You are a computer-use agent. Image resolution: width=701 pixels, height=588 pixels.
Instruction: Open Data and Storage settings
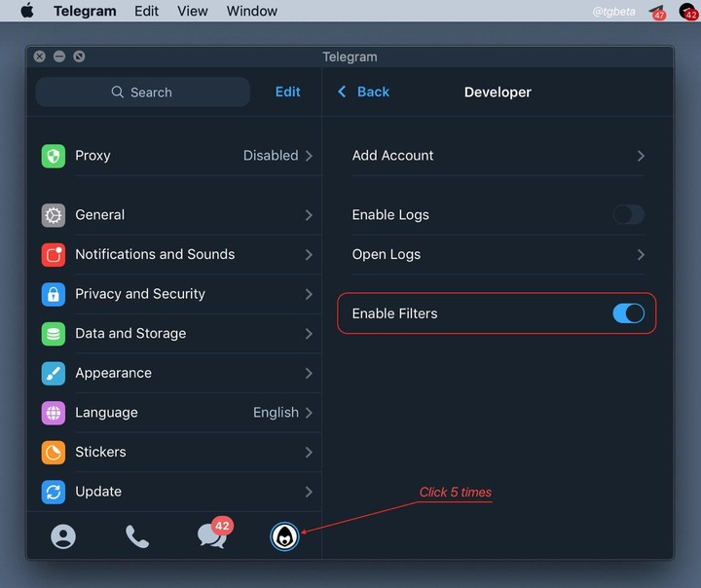click(176, 334)
